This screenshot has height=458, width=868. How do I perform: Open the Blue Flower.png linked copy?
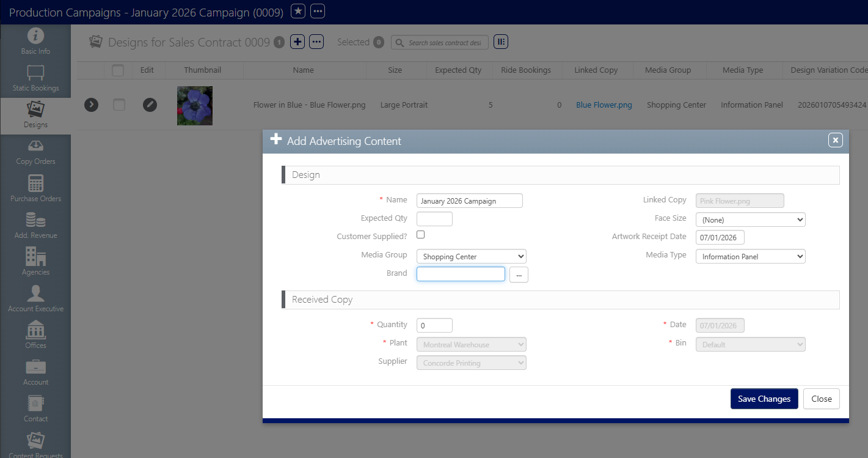604,105
